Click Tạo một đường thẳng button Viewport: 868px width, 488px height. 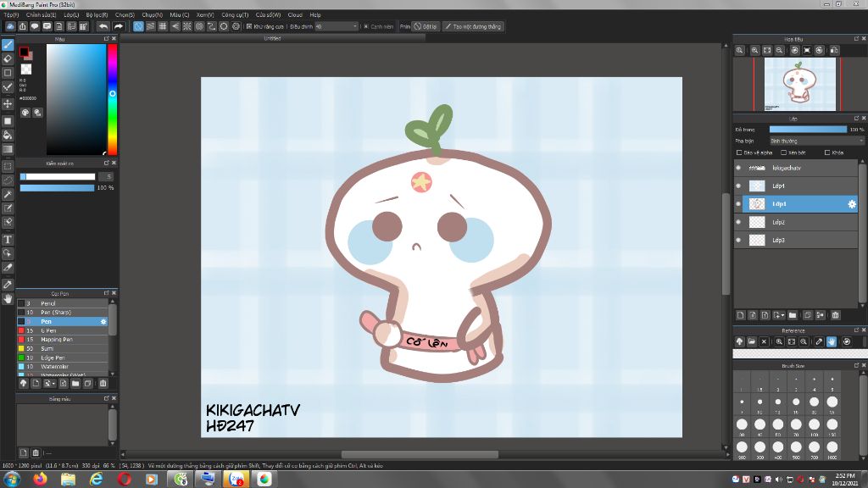coord(473,26)
